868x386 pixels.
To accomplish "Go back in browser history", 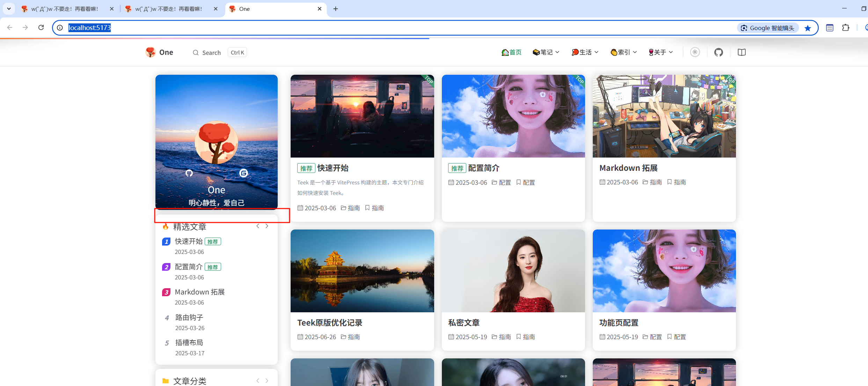I will click(10, 27).
